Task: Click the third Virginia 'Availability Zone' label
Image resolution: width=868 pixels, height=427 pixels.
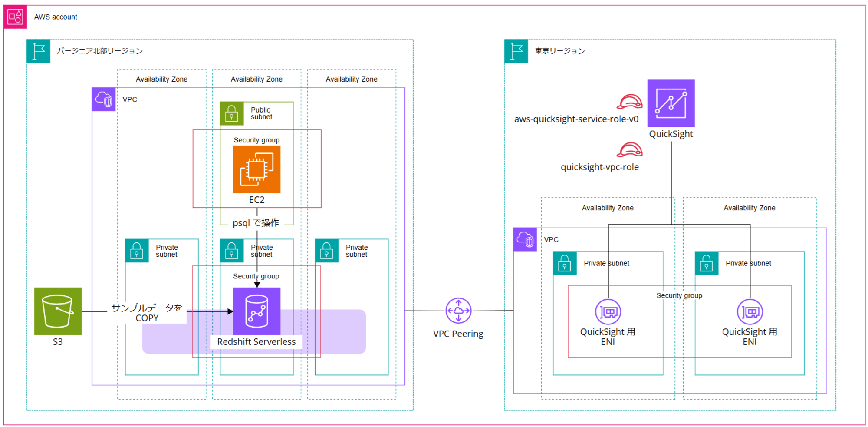Action: point(352,79)
